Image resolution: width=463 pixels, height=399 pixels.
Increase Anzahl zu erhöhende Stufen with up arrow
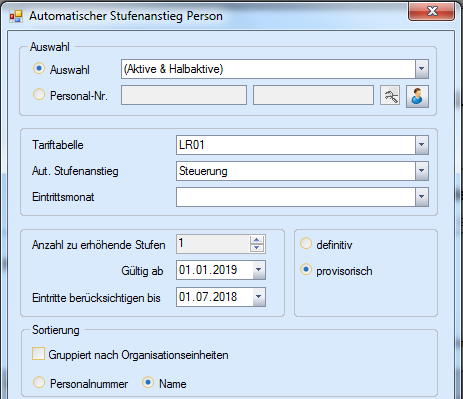click(256, 240)
